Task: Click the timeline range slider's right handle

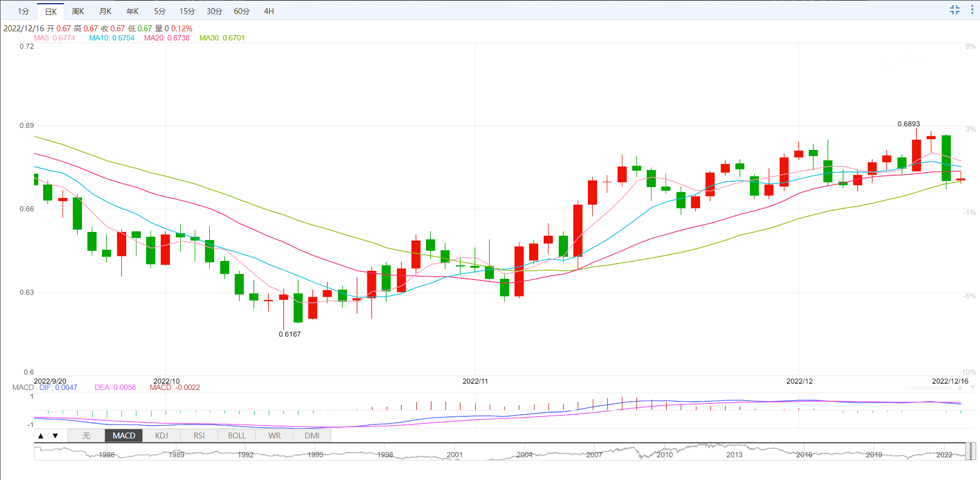Action: 974,451
